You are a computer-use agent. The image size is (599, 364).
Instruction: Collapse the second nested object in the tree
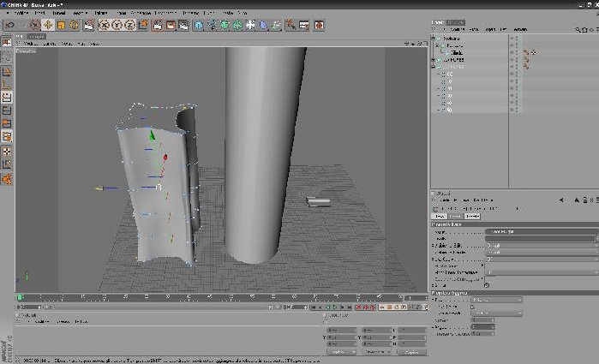tap(437, 45)
